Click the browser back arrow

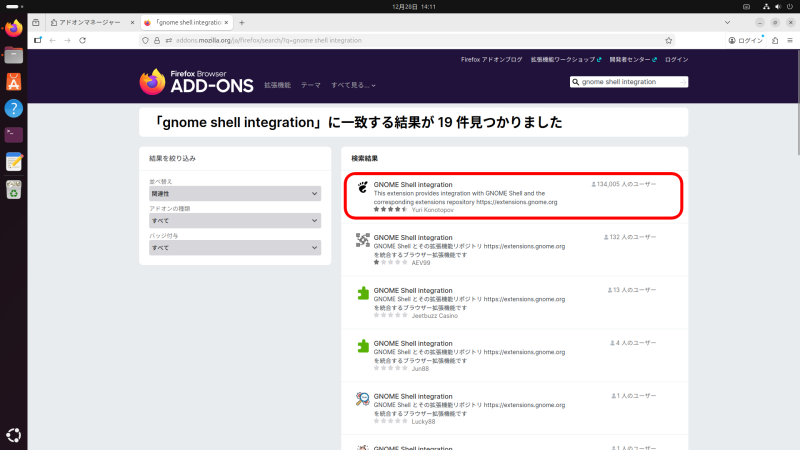coord(53,40)
